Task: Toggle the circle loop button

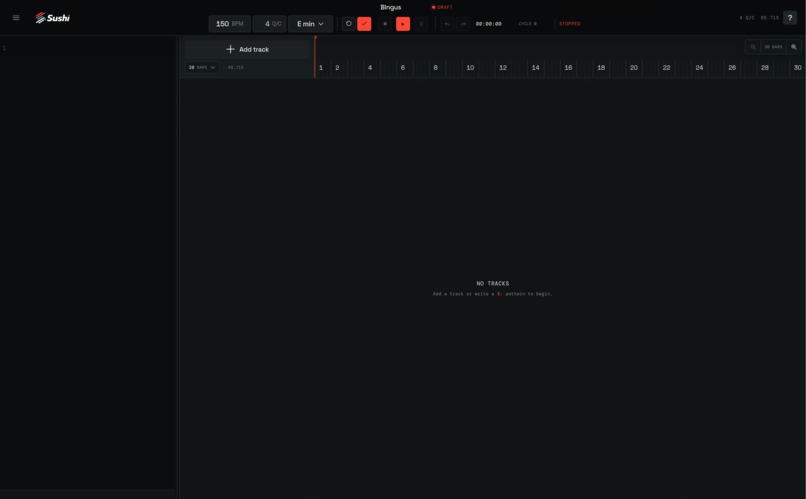Action: [349, 24]
